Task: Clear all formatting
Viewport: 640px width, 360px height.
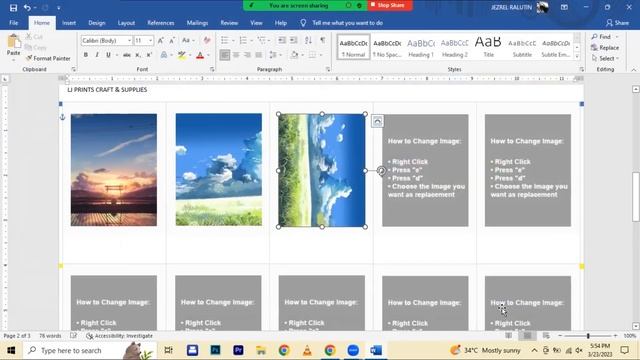Action: pos(207,40)
